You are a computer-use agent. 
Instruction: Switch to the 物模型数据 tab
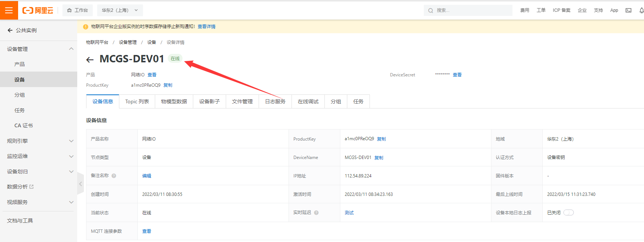point(174,101)
